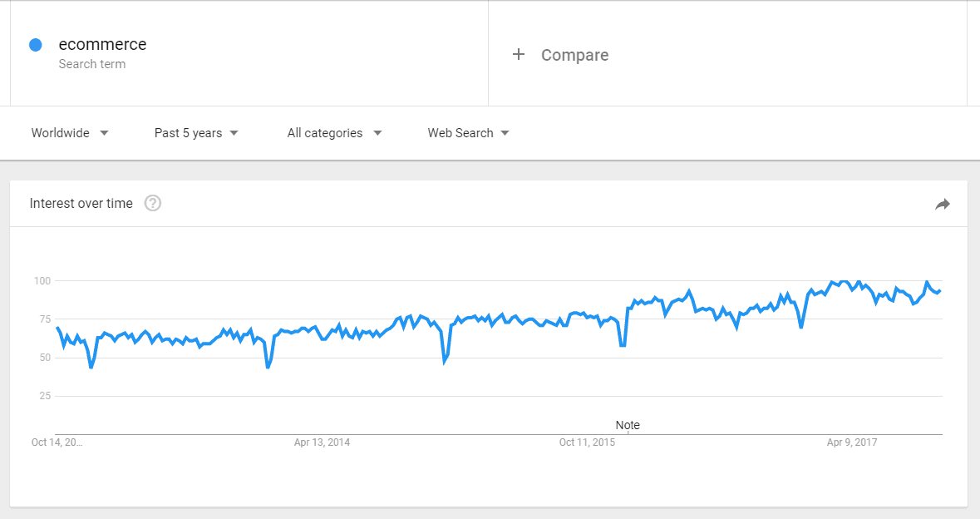Expand the Past 5 years dropdown
The height and width of the screenshot is (519, 980).
(x=196, y=133)
